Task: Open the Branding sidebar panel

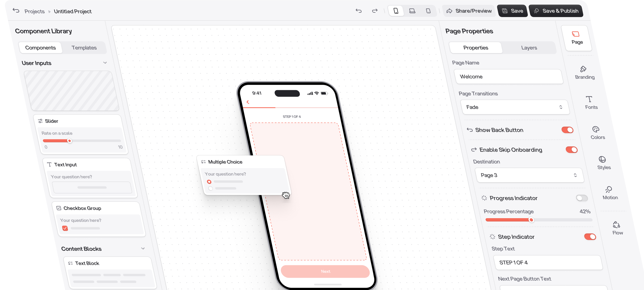Action: pos(584,73)
